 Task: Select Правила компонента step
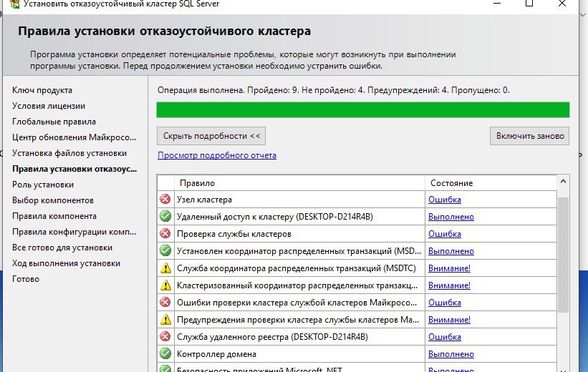tap(54, 216)
